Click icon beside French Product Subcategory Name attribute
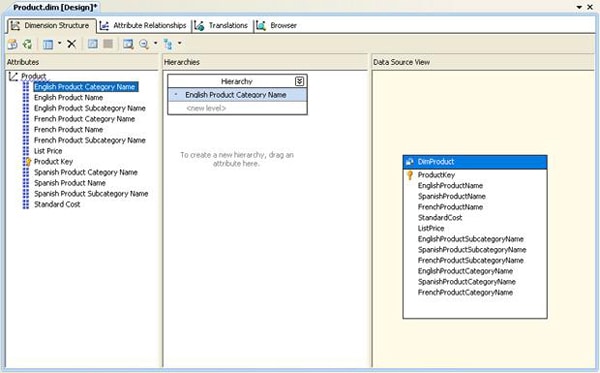Viewport: 600px width, 373px height. click(26, 140)
